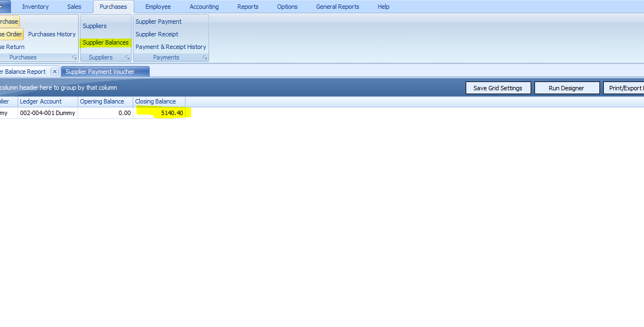This screenshot has height=327, width=644.
Task: Go to the General Reports tab
Action: click(337, 7)
